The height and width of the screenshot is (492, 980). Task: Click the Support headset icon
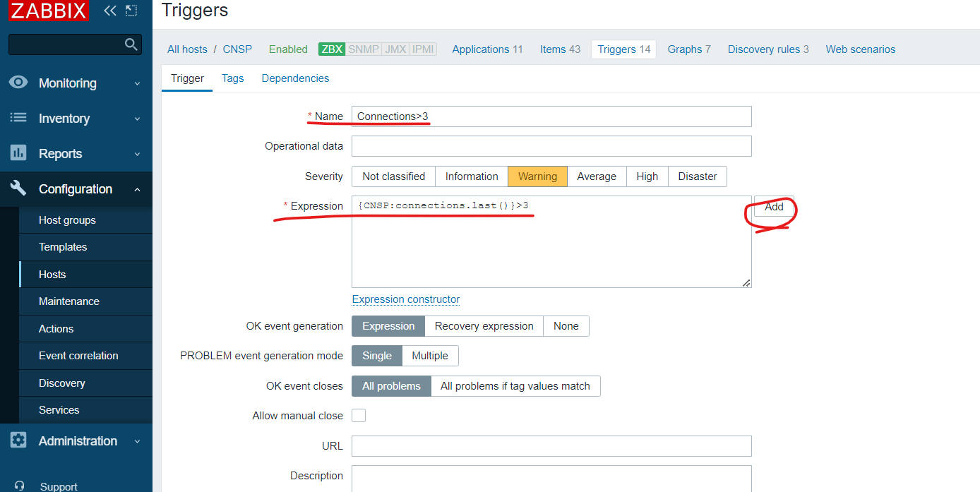(x=19, y=486)
